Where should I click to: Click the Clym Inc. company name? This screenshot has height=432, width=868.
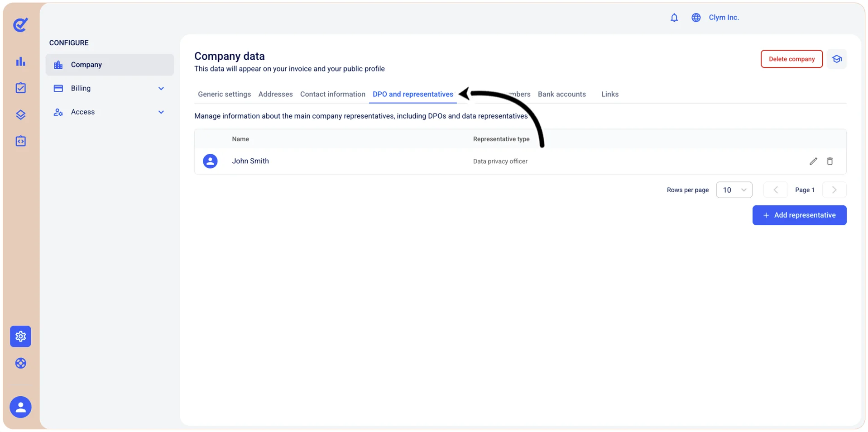724,18
